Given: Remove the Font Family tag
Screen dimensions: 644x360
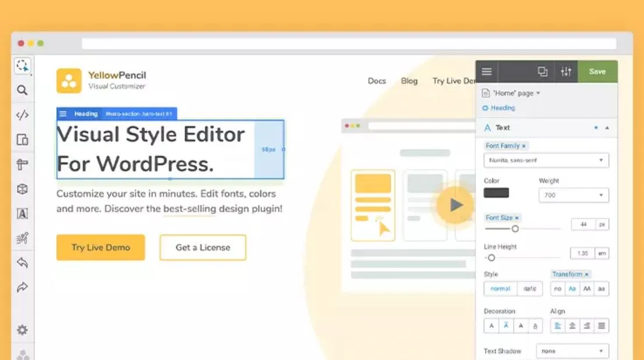Looking at the screenshot, I should (x=523, y=146).
